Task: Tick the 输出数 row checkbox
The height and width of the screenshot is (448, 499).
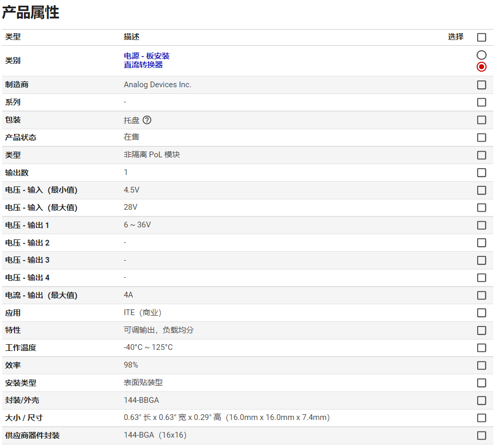Action: 481,172
